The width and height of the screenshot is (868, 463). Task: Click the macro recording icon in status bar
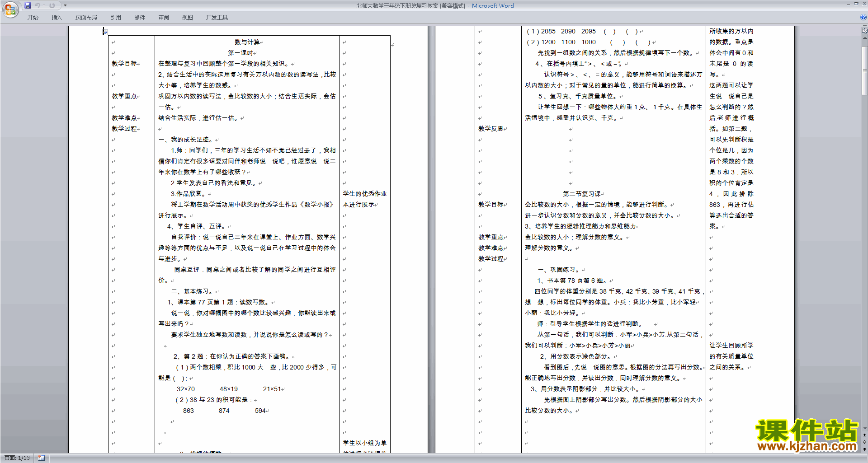pos(41,458)
